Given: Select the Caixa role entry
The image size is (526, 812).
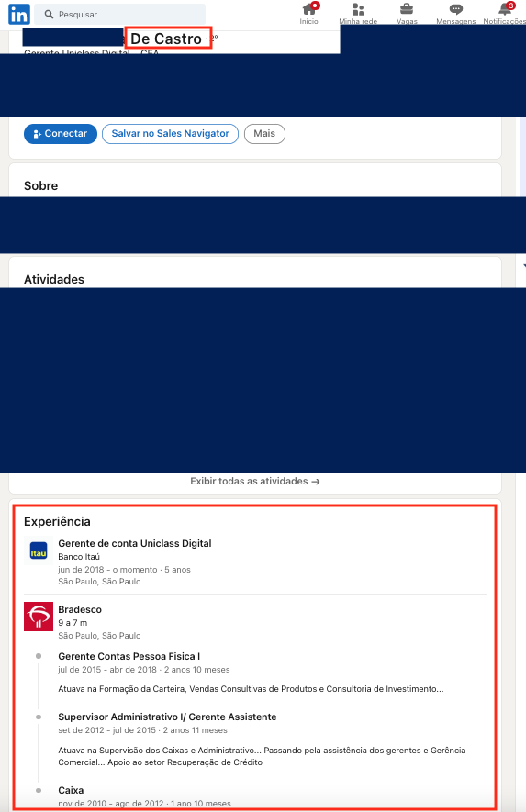Looking at the screenshot, I should click(71, 790).
